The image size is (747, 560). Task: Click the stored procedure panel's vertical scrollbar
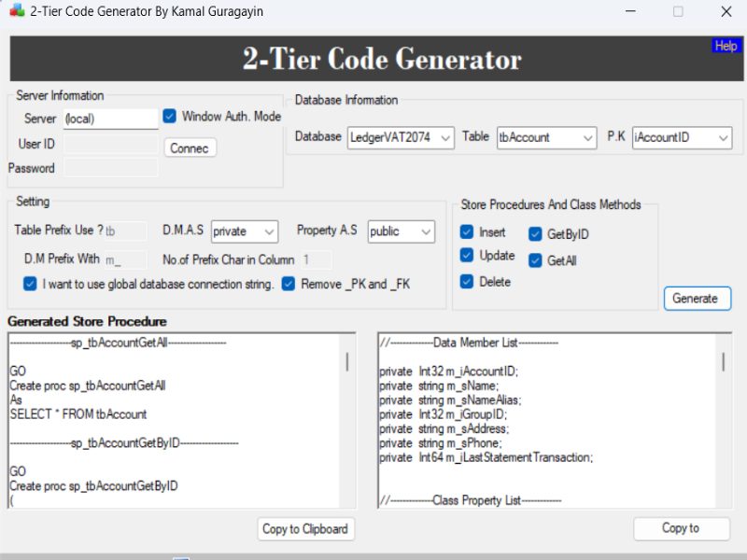[x=348, y=361]
